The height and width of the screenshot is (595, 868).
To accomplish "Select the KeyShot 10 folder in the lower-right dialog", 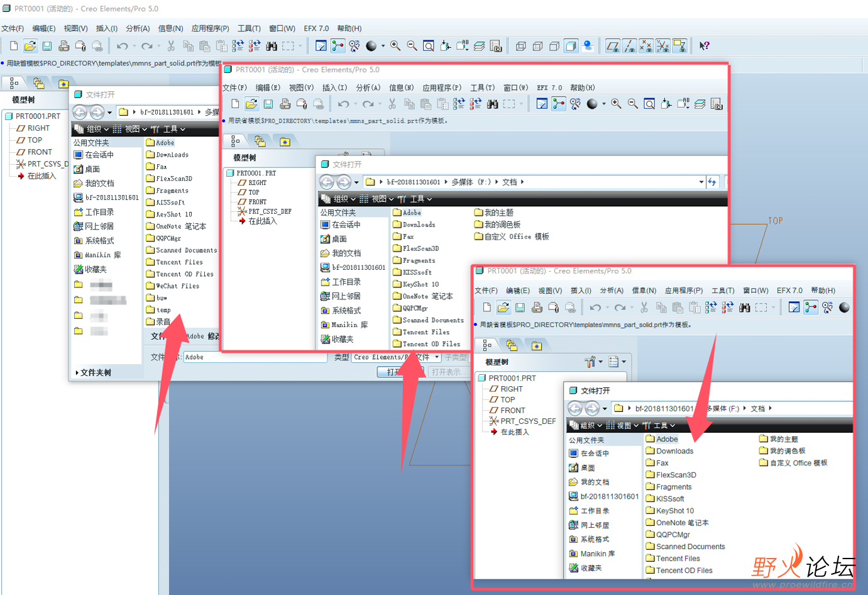I will (669, 511).
